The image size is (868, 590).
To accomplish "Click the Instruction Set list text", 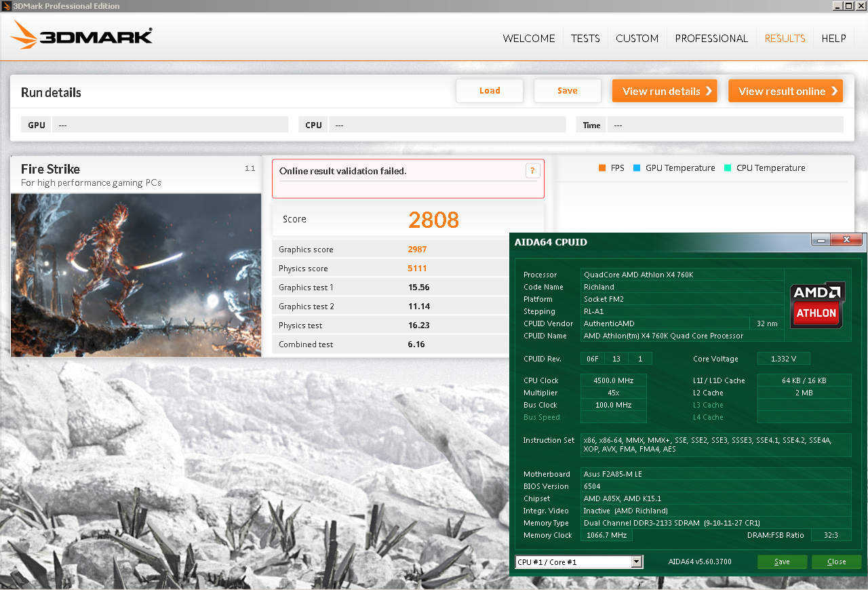I will point(707,445).
